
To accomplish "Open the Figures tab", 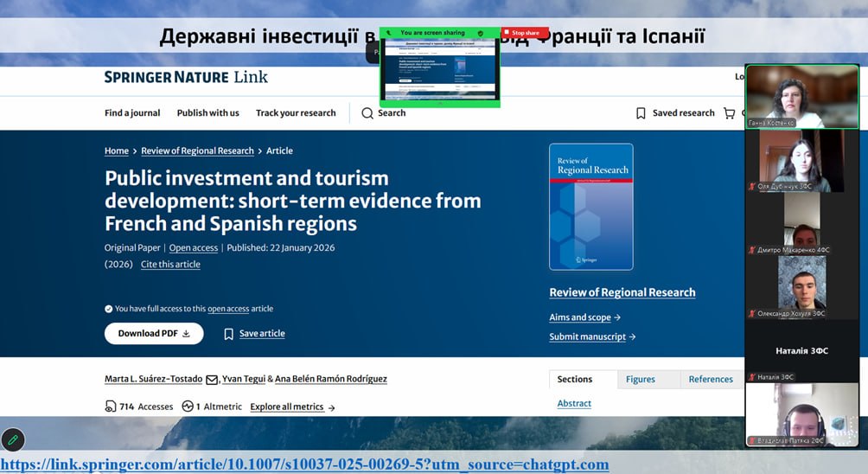I will [640, 379].
